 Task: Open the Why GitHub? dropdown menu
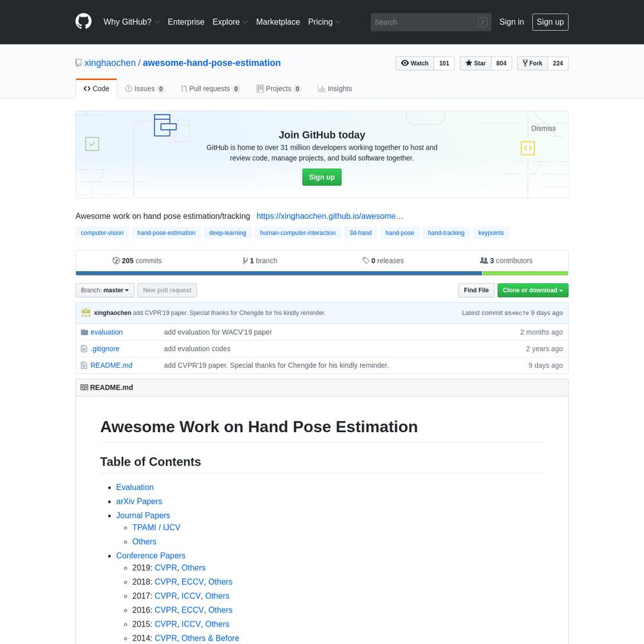[x=131, y=22]
